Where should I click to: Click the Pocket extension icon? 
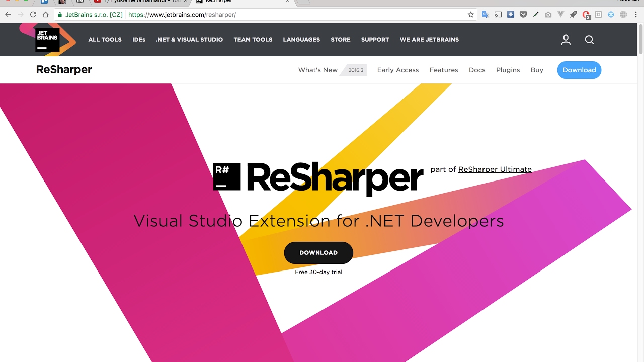523,15
